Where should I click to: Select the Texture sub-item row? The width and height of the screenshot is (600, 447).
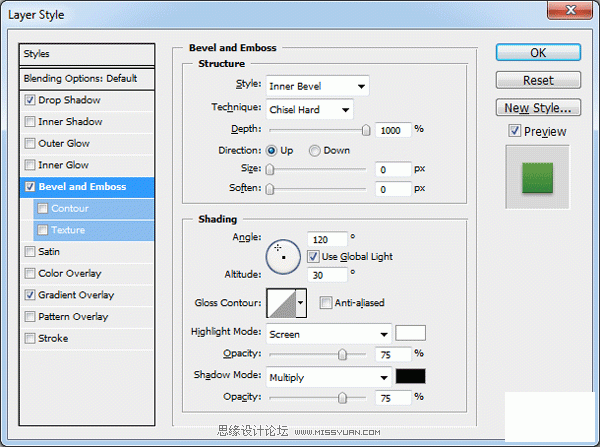(93, 230)
